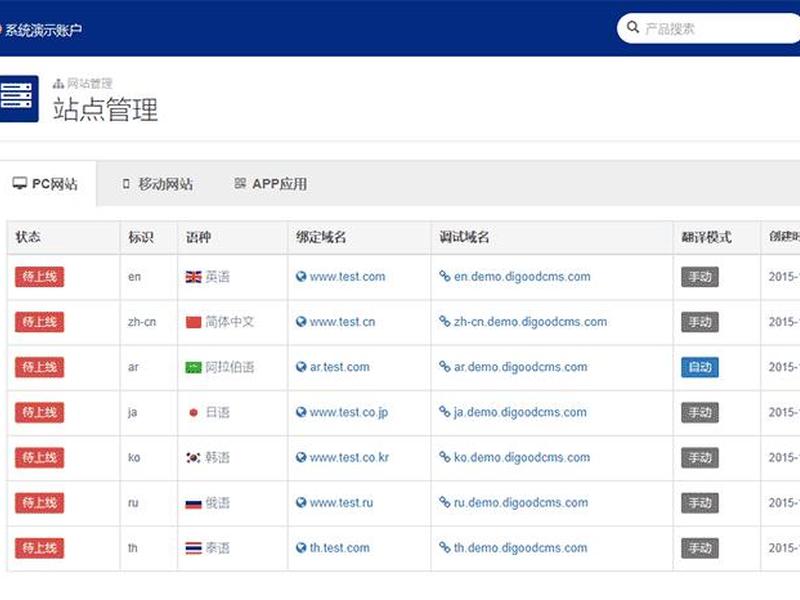Screen dimensions: 800x600
Task: Open bound domain www.test.ru
Action: pyautogui.click(x=341, y=503)
